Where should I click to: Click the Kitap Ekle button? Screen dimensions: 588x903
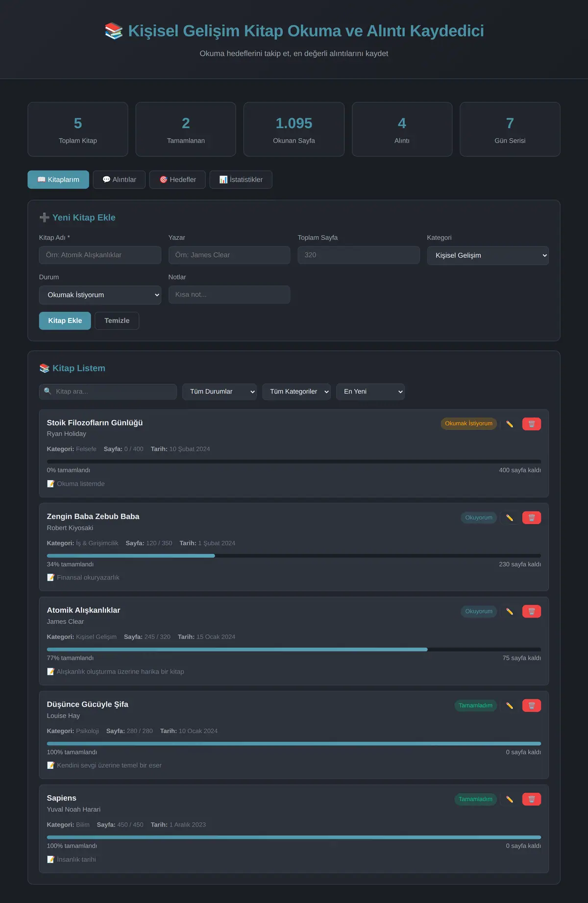pos(65,320)
